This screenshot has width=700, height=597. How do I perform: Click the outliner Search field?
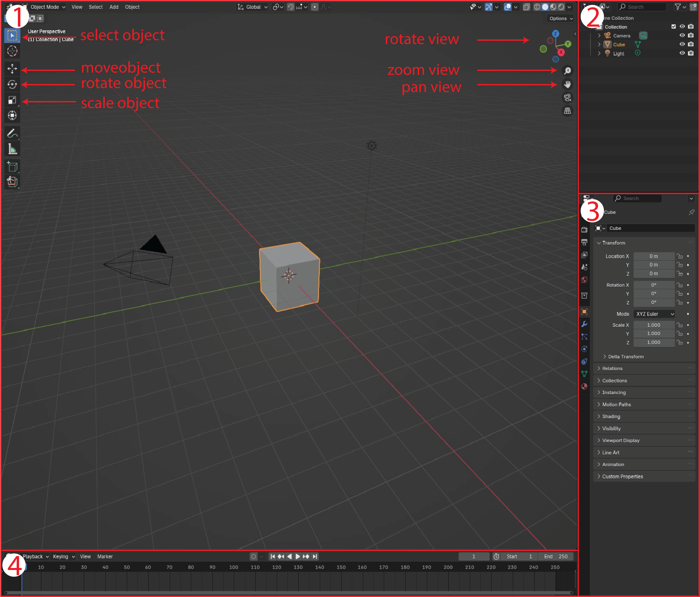[x=642, y=7]
